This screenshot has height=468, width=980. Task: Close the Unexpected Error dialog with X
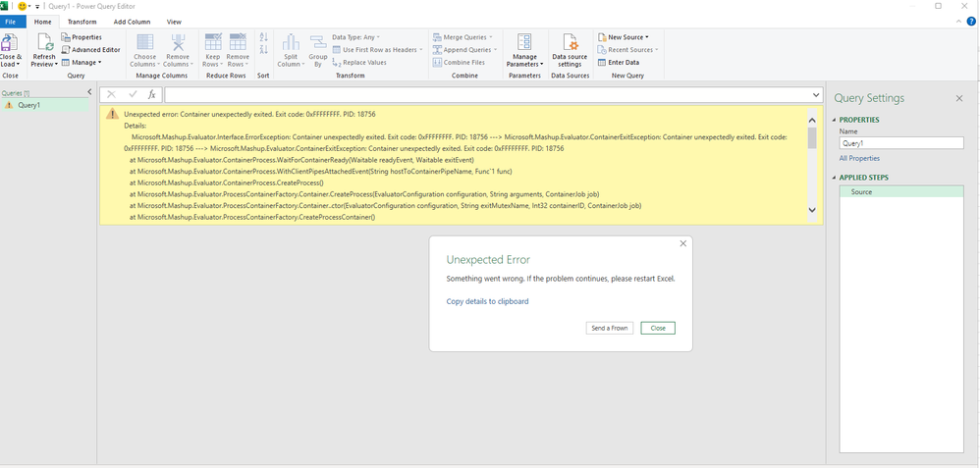pyautogui.click(x=683, y=243)
